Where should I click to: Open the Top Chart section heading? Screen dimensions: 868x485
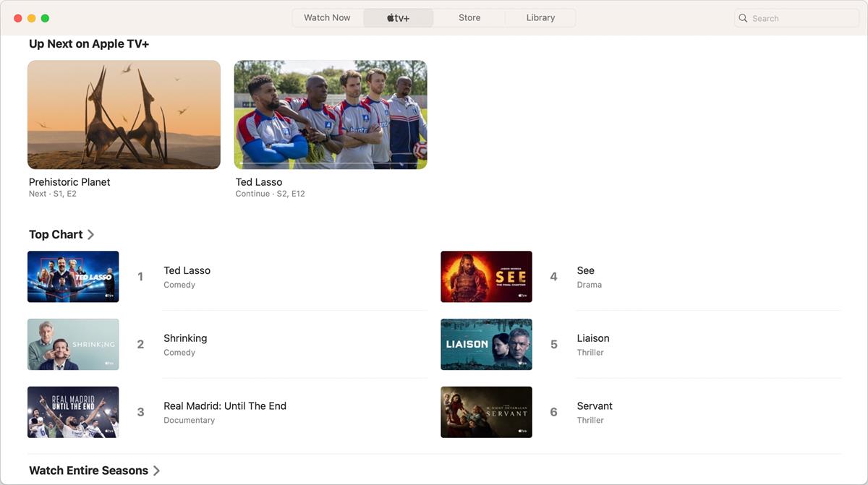click(x=56, y=234)
